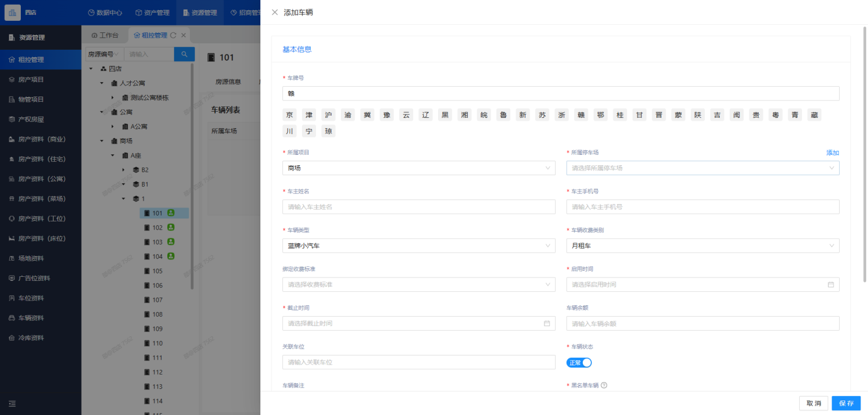
Task: Collapse the 商场 tree node
Action: coord(102,141)
